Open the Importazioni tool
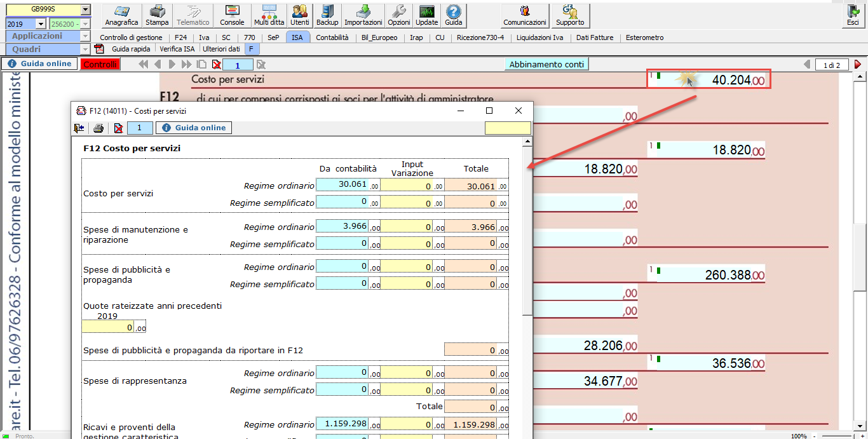This screenshot has height=439, width=868. [x=363, y=15]
